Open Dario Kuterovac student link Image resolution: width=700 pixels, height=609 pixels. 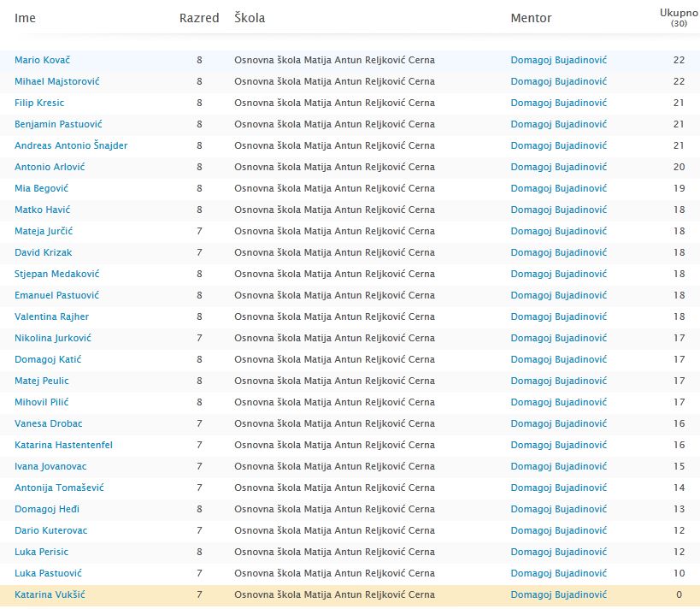coord(51,531)
